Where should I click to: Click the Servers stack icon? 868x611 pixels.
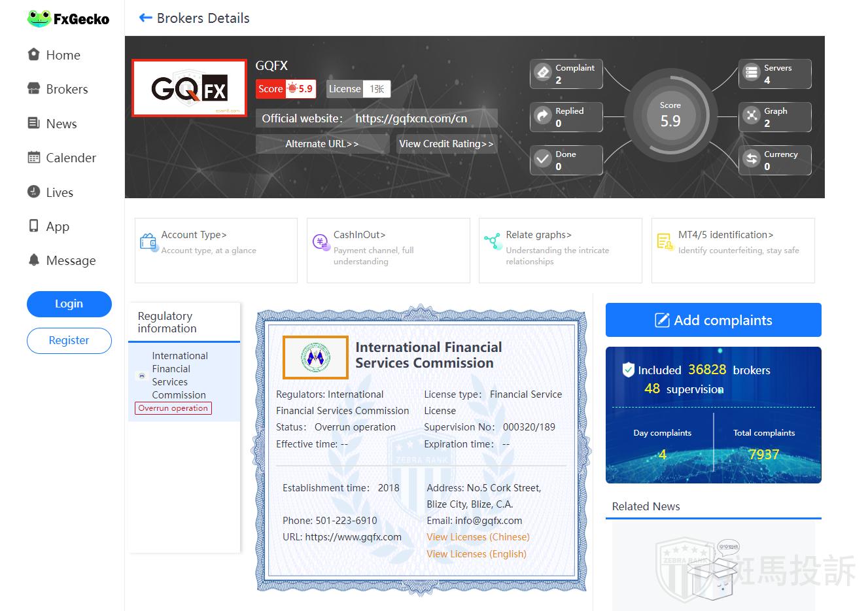pyautogui.click(x=752, y=73)
